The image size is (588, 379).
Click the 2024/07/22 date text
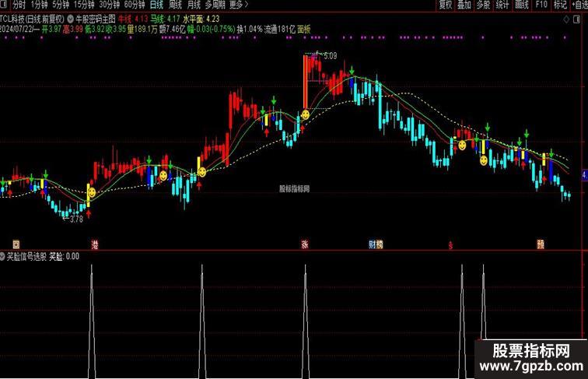point(17,30)
